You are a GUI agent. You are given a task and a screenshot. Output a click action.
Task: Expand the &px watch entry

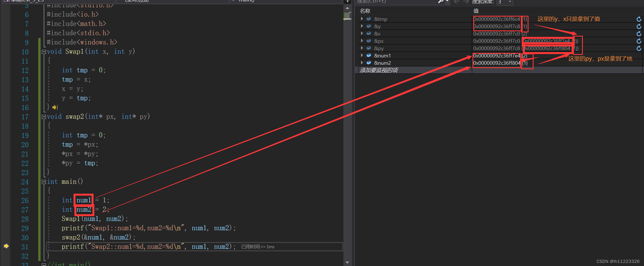point(362,41)
